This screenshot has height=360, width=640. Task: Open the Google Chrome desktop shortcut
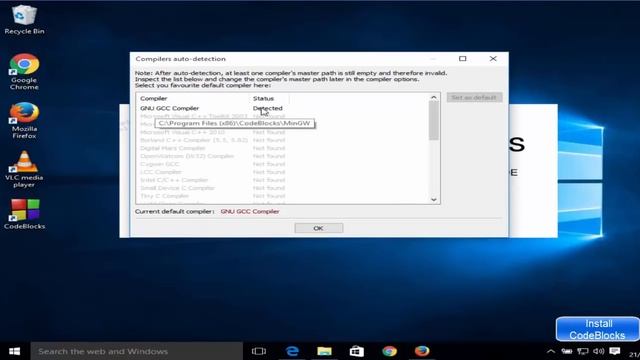click(24, 71)
